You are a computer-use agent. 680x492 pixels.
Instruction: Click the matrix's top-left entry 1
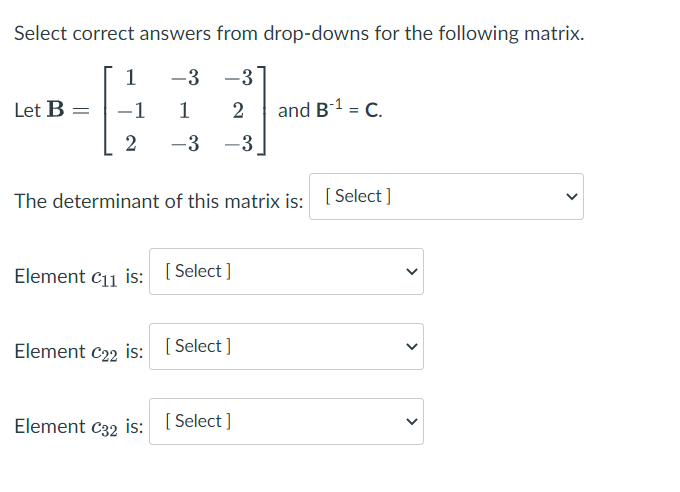pyautogui.click(x=132, y=77)
